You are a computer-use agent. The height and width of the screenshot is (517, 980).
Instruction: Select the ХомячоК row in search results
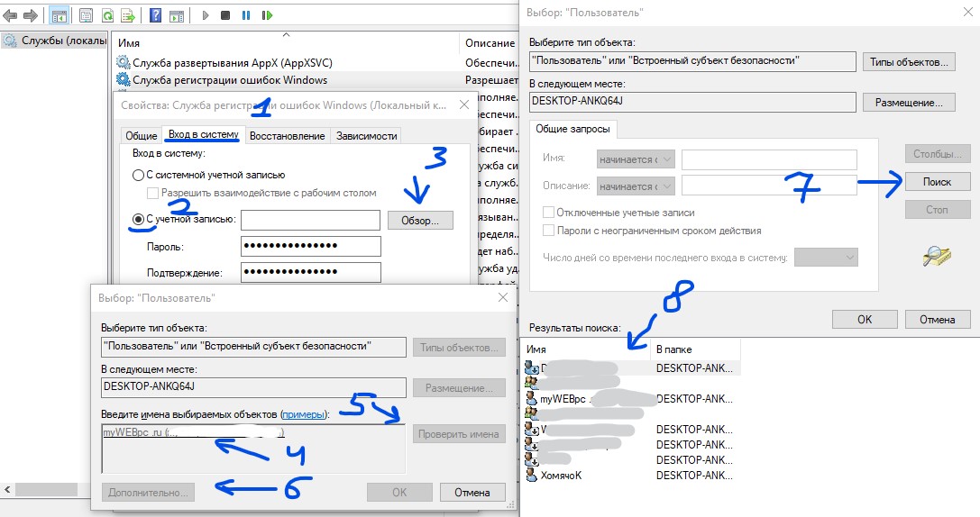[x=630, y=476]
